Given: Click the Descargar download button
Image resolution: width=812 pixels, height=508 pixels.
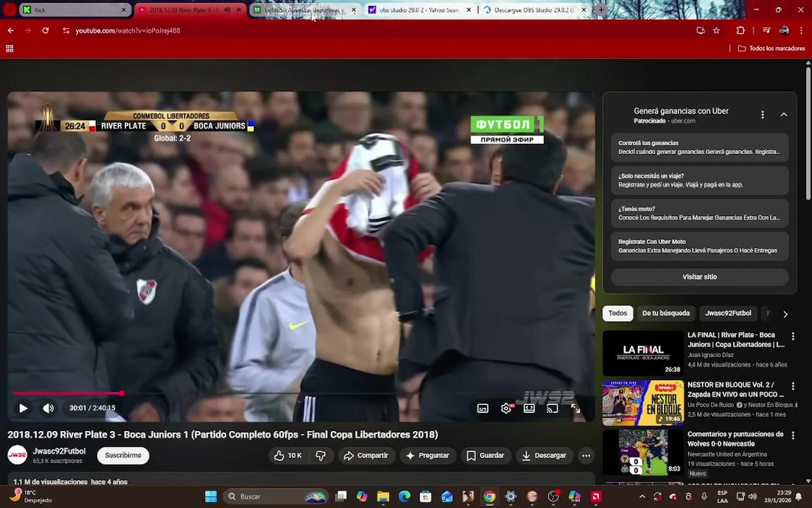Looking at the screenshot, I should (x=543, y=456).
